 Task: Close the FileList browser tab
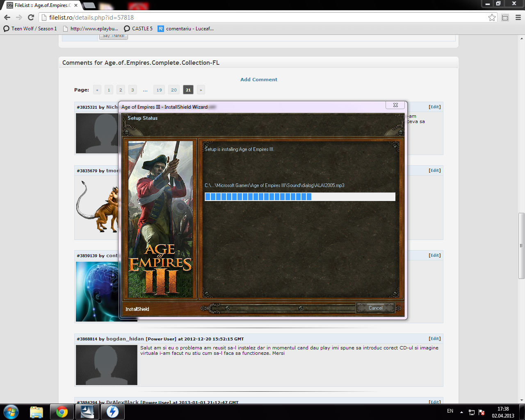tap(76, 5)
